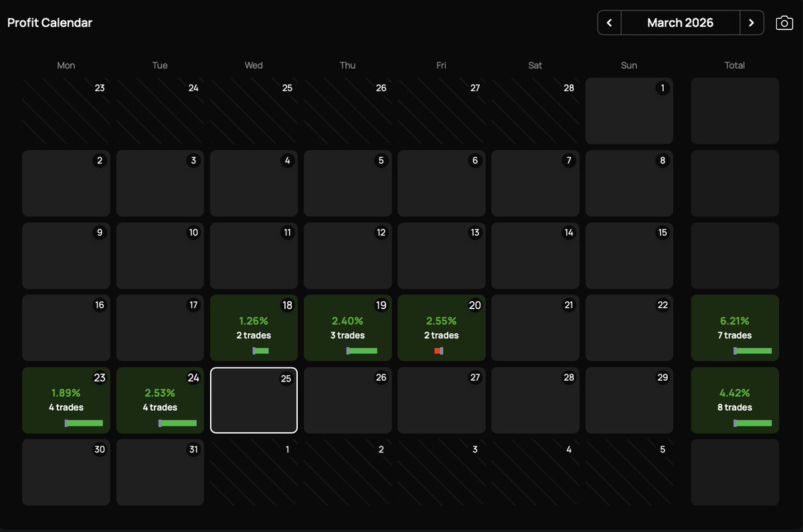Select the day 8 cell
The height and width of the screenshot is (532, 803).
(629, 183)
